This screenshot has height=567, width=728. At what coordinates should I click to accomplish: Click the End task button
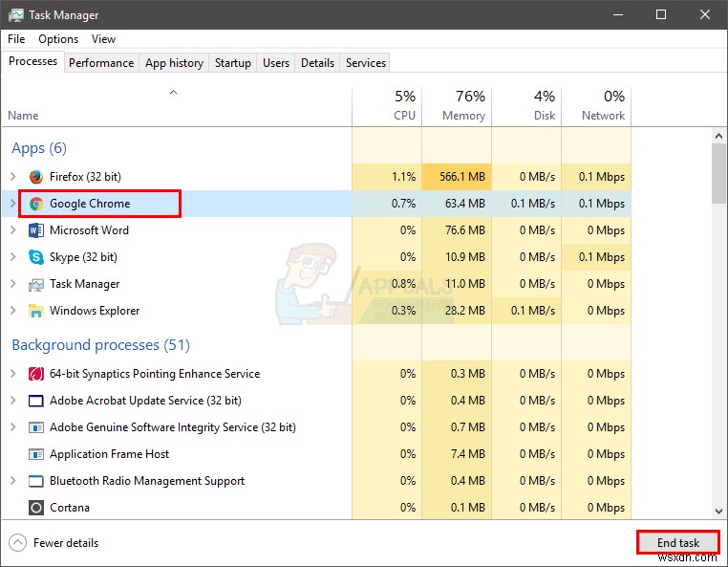tap(678, 543)
